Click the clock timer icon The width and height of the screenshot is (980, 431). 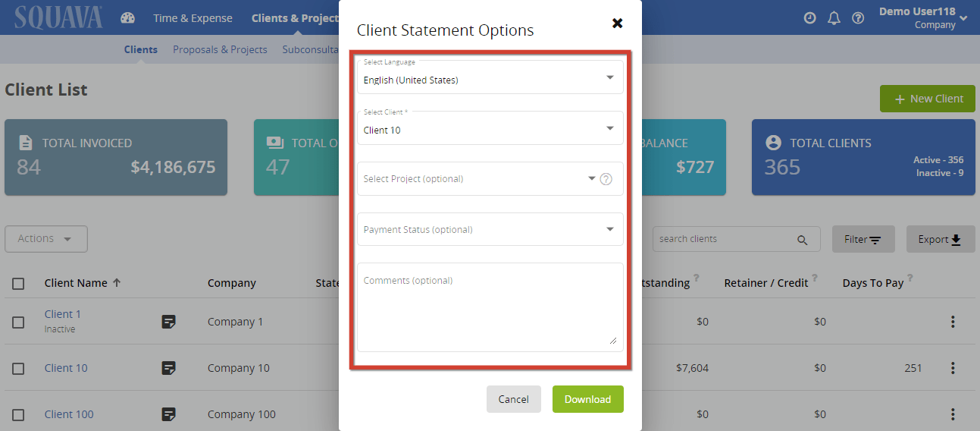810,18
